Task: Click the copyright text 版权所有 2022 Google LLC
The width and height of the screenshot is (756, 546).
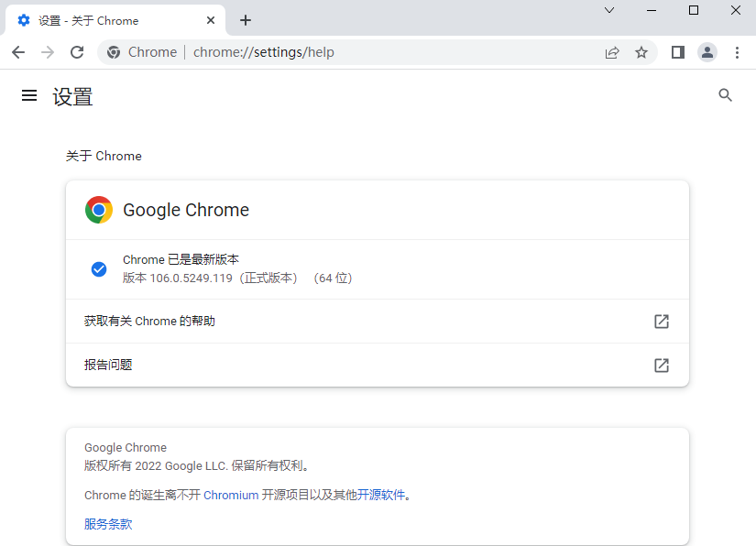Action: [x=155, y=465]
